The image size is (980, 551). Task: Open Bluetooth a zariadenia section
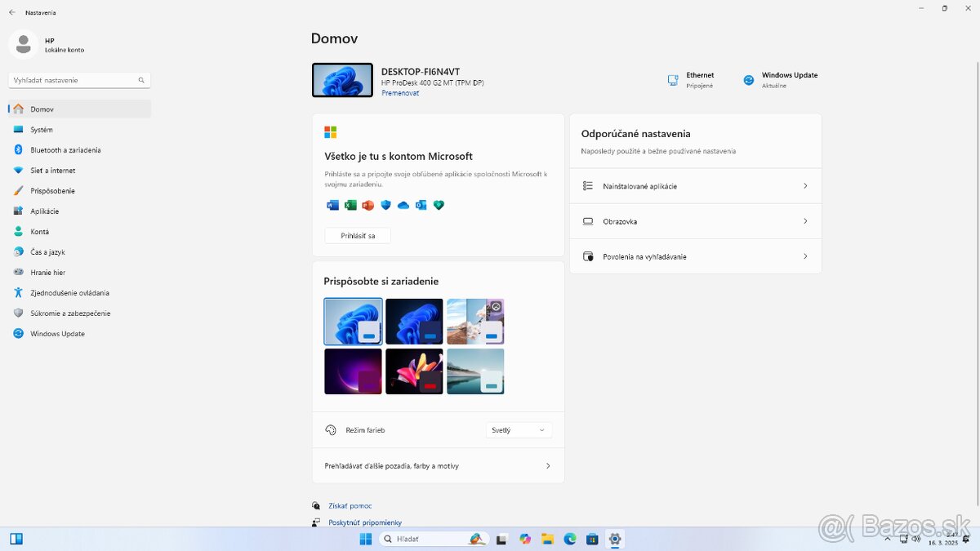[x=65, y=150]
